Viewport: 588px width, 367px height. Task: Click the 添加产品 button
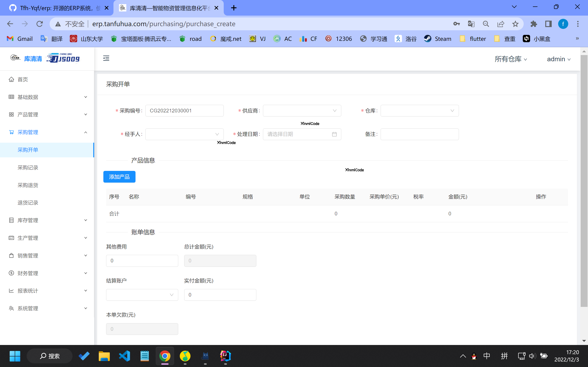[119, 176]
